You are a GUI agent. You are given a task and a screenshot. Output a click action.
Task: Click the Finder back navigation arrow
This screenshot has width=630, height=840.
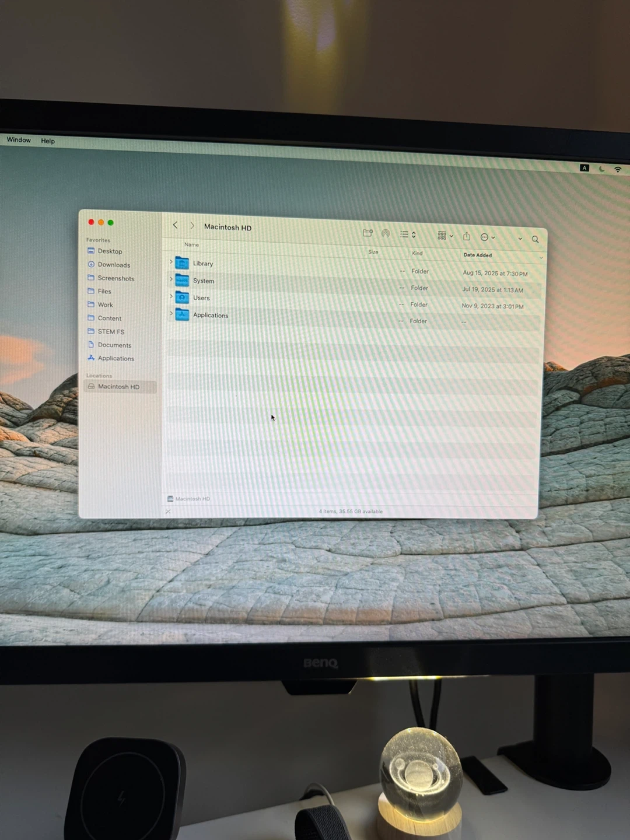click(x=175, y=225)
